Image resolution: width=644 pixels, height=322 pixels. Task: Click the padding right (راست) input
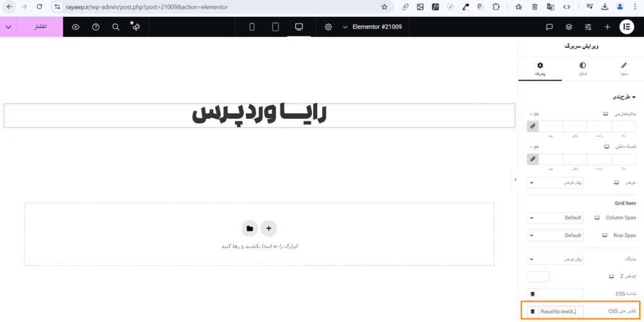(x=599, y=159)
